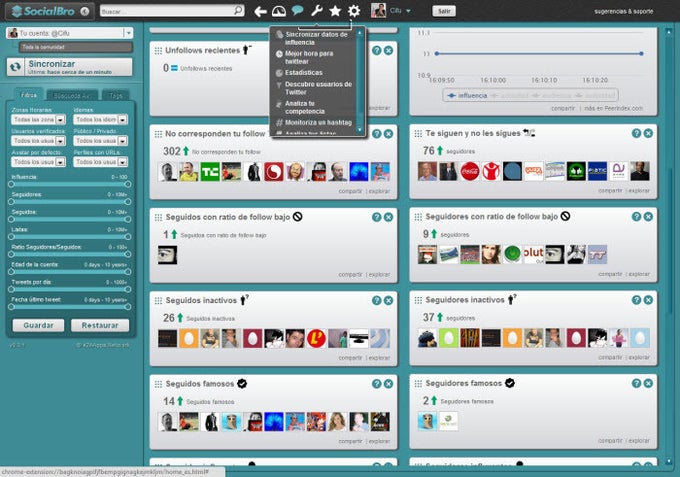
Task: Open help for Seguidos famosos panel
Action: 376,383
